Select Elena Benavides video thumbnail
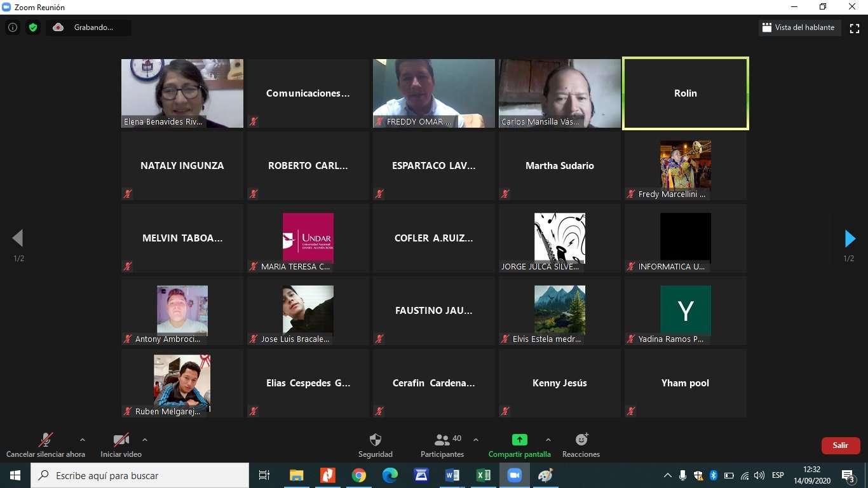 [182, 93]
